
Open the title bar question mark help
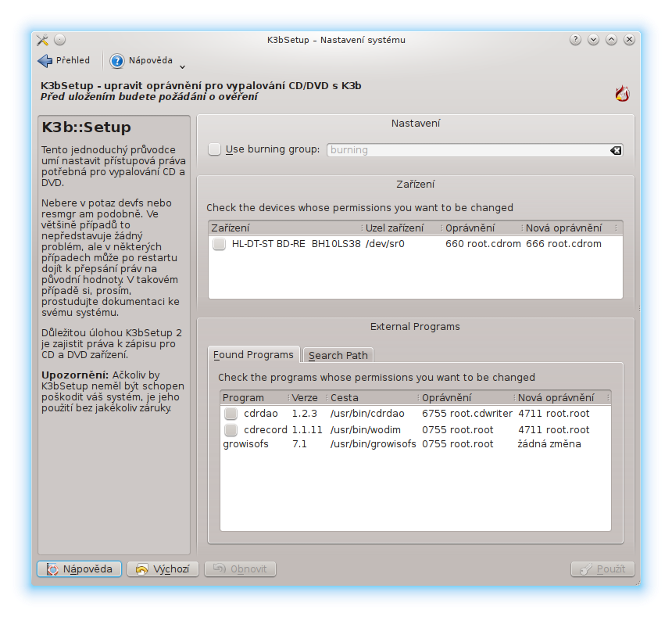575,40
